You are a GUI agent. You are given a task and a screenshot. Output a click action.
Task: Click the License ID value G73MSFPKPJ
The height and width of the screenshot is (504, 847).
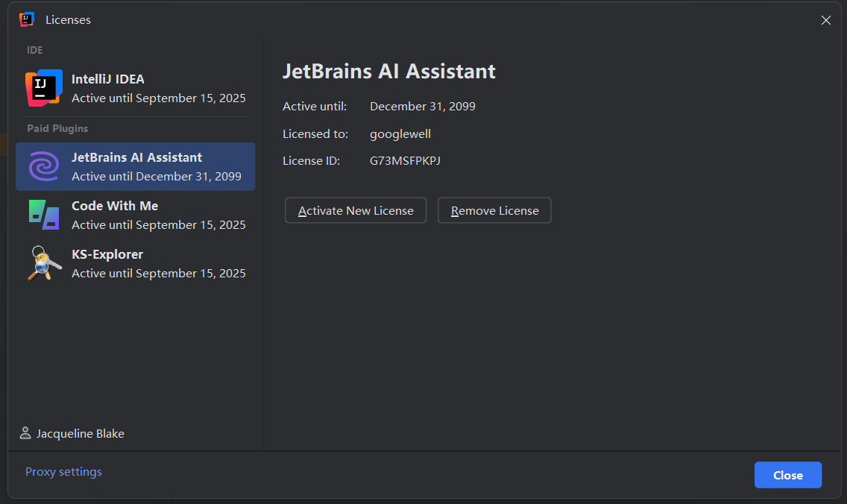(x=405, y=161)
